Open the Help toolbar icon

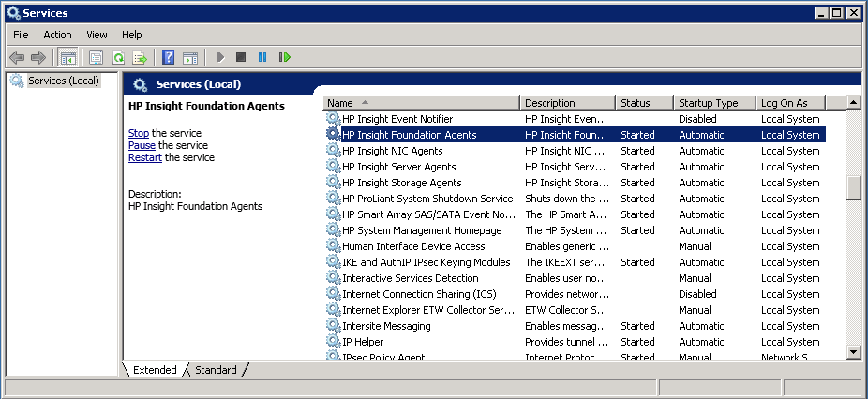[x=169, y=57]
